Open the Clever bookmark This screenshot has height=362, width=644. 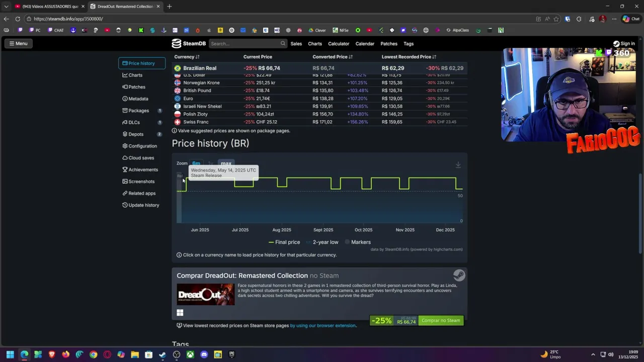click(x=317, y=30)
